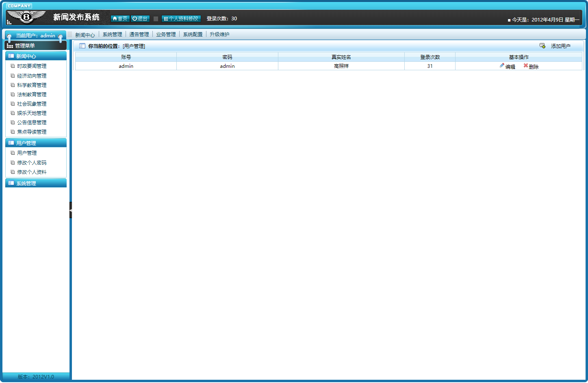Click the location panel icon beside 你当前的位置
Viewport: 588px width, 383px height.
tap(82, 46)
